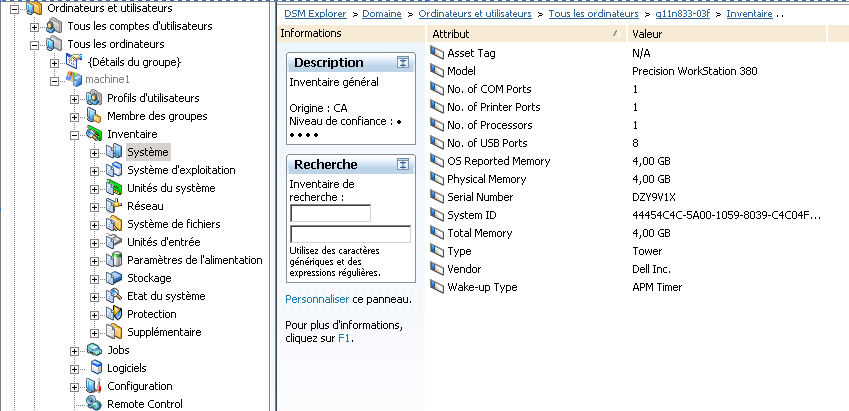Click value Precision WorkStation 380
Viewport: 849px width, 411px height.
tap(695, 71)
